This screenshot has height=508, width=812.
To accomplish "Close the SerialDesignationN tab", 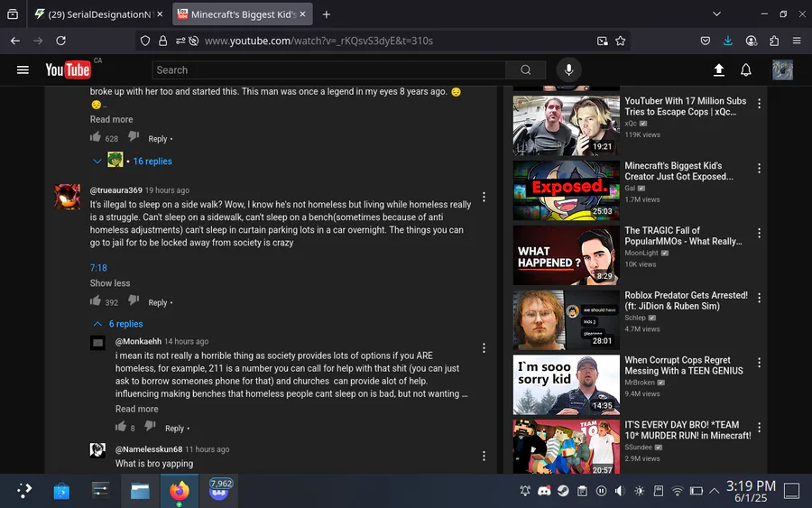I will coord(160,14).
